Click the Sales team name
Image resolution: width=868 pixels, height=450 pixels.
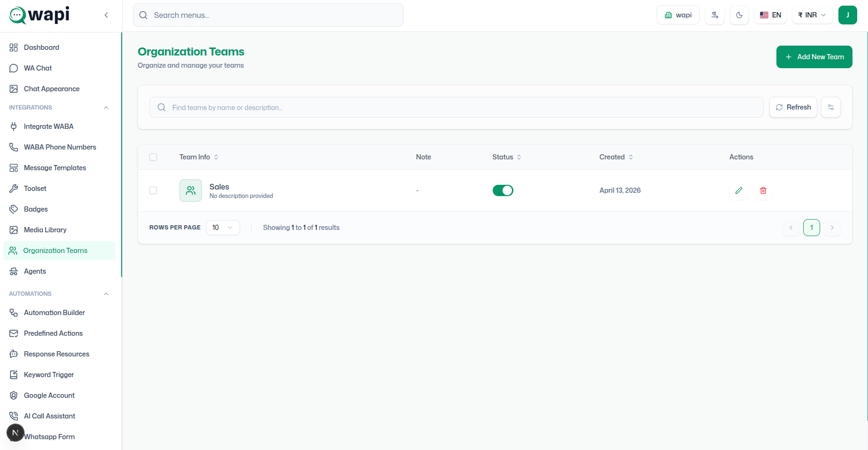219,187
